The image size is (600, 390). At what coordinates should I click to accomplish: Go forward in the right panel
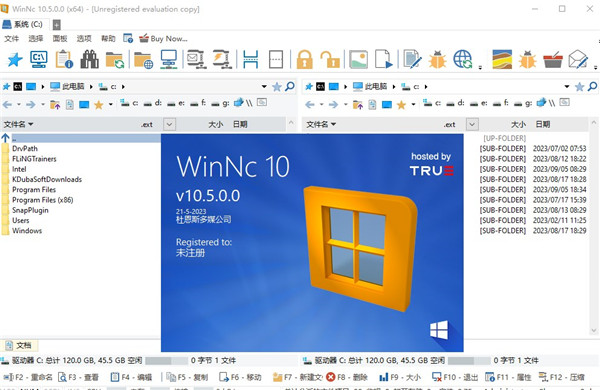334,104
